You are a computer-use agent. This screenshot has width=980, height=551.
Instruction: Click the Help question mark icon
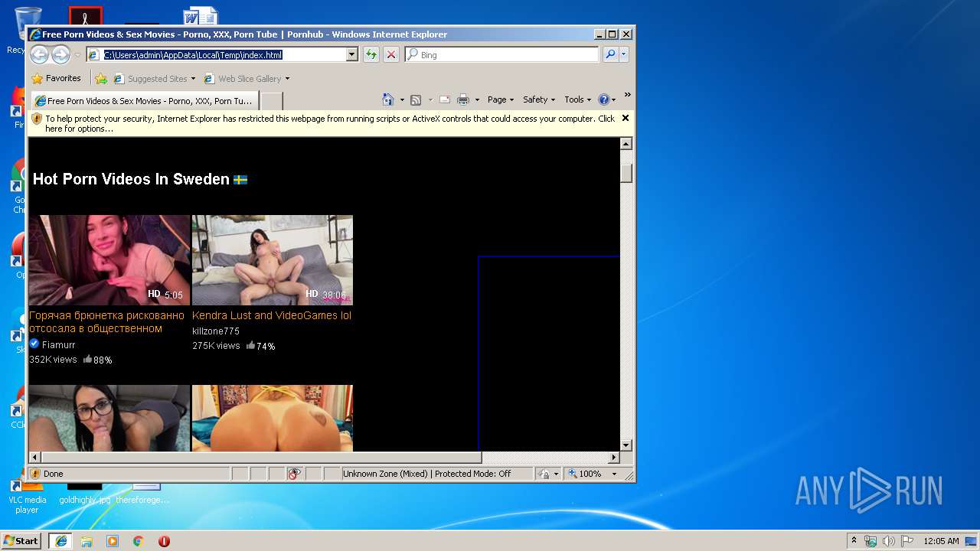603,99
